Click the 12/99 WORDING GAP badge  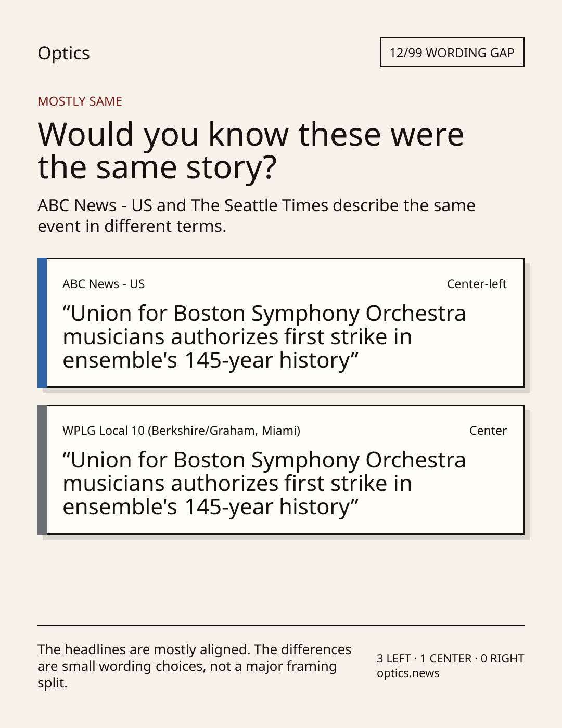coord(452,53)
